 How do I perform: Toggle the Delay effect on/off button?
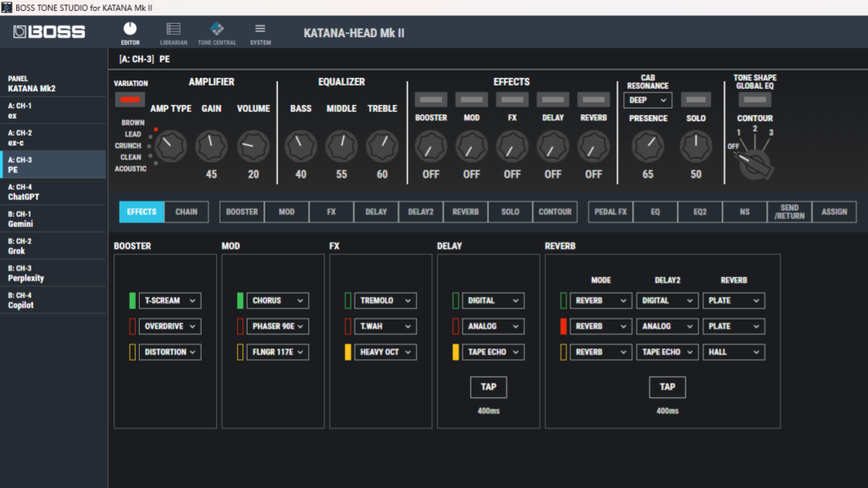click(553, 100)
